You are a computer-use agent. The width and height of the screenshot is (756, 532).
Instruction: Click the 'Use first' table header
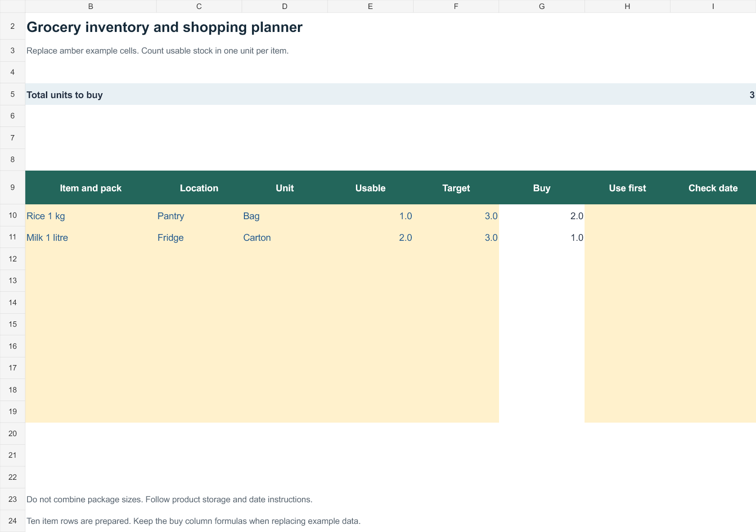pyautogui.click(x=627, y=188)
